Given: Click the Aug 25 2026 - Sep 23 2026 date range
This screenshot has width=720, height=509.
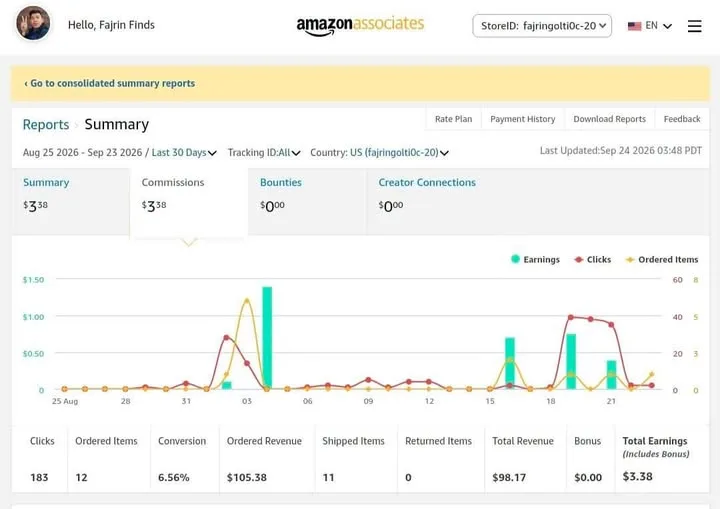Looking at the screenshot, I should 82,153.
